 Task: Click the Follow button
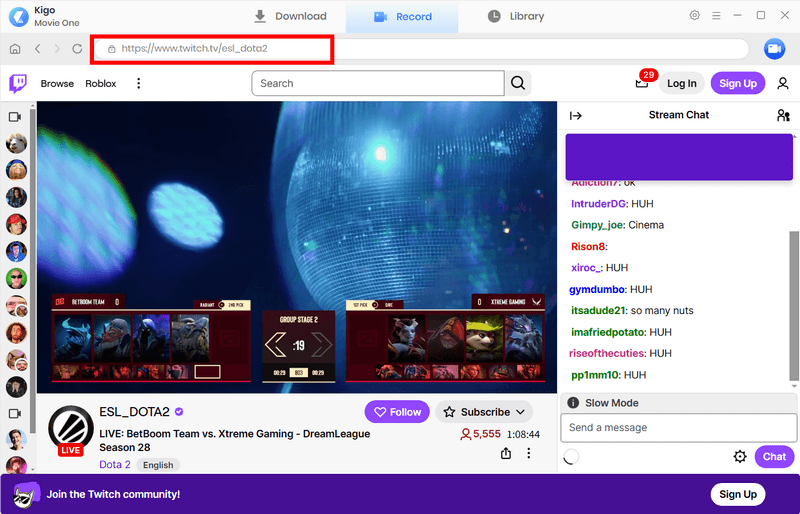pyautogui.click(x=397, y=412)
